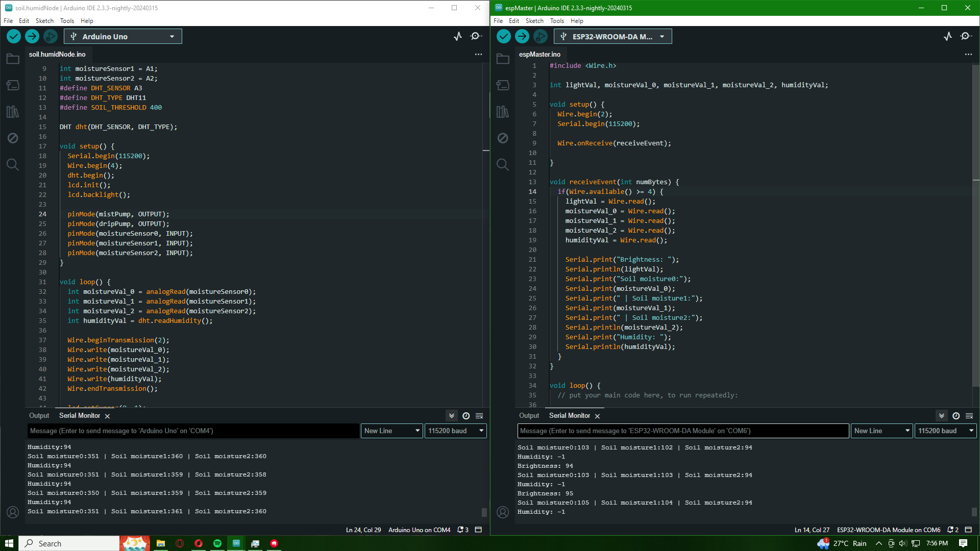The width and height of the screenshot is (980, 551).
Task: Click the Search icon in the espMaster sidebar
Action: (503, 165)
